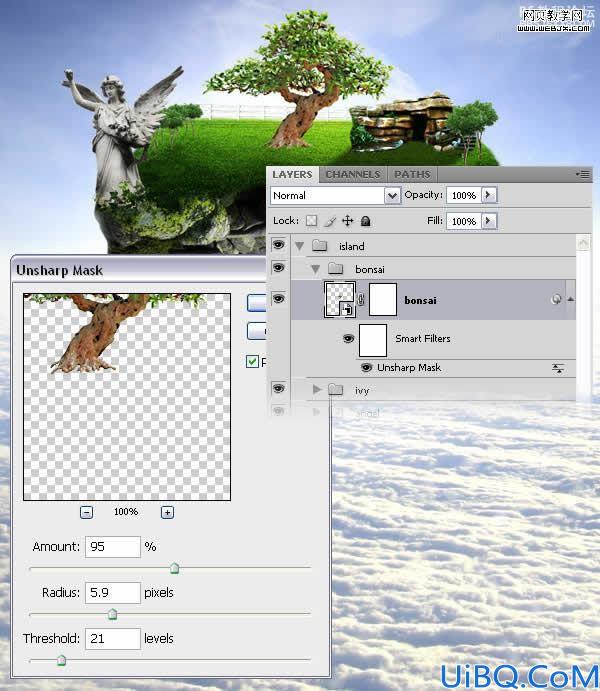This screenshot has height=691, width=600.
Task: Open the Opacity slider arrow
Action: (489, 194)
